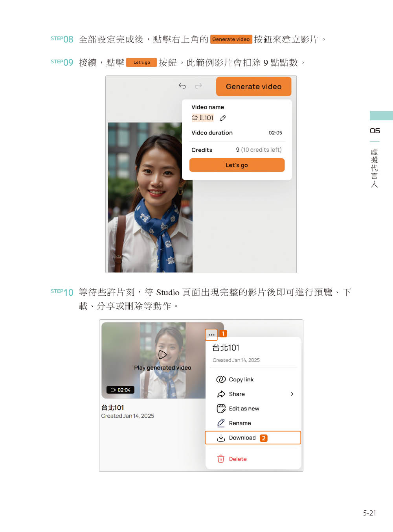
Task: Click the Copy link icon
Action: click(x=221, y=379)
